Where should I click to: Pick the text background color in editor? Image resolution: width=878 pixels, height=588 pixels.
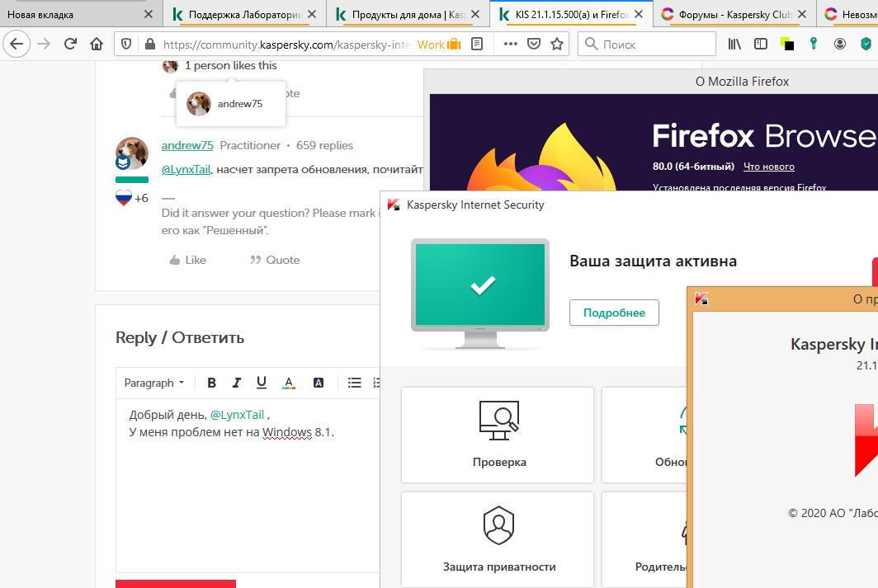(318, 383)
